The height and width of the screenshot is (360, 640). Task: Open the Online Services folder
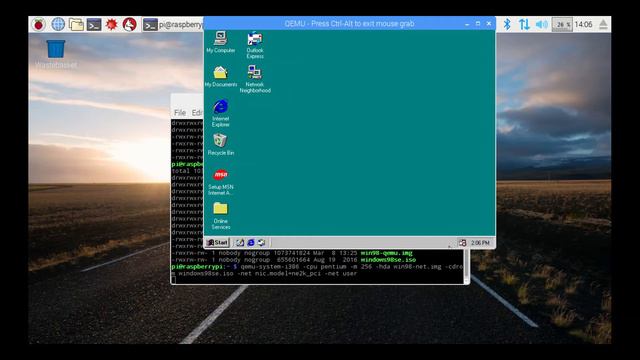pyautogui.click(x=220, y=216)
